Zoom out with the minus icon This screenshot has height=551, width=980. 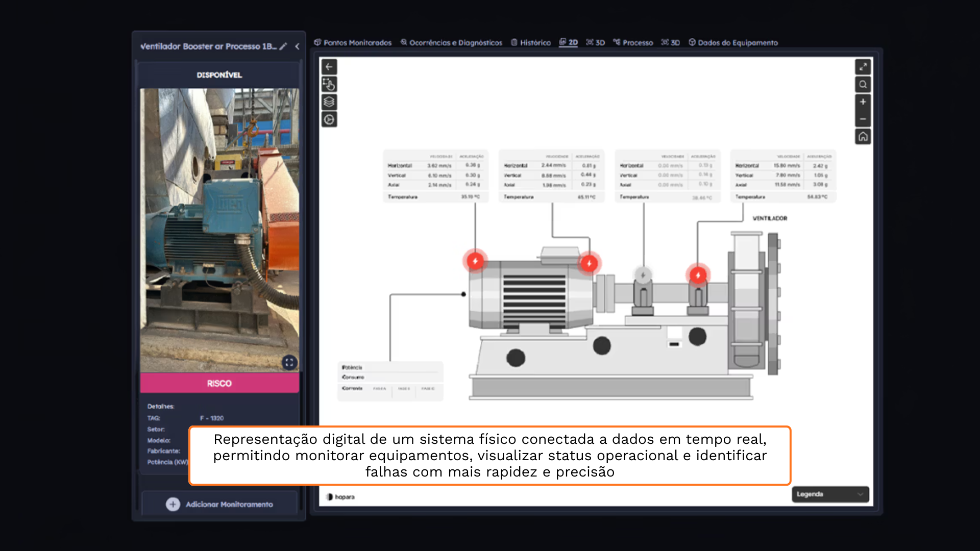863,119
